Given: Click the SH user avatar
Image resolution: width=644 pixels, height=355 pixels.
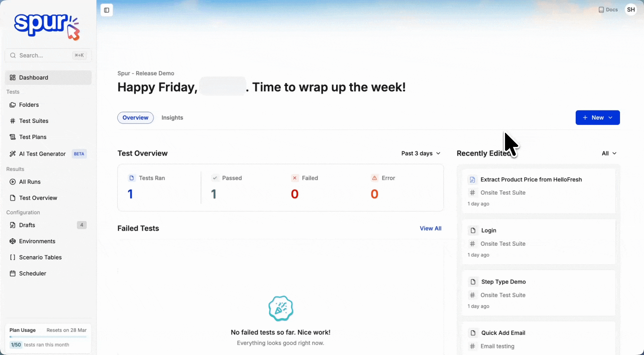Looking at the screenshot, I should pos(631,10).
